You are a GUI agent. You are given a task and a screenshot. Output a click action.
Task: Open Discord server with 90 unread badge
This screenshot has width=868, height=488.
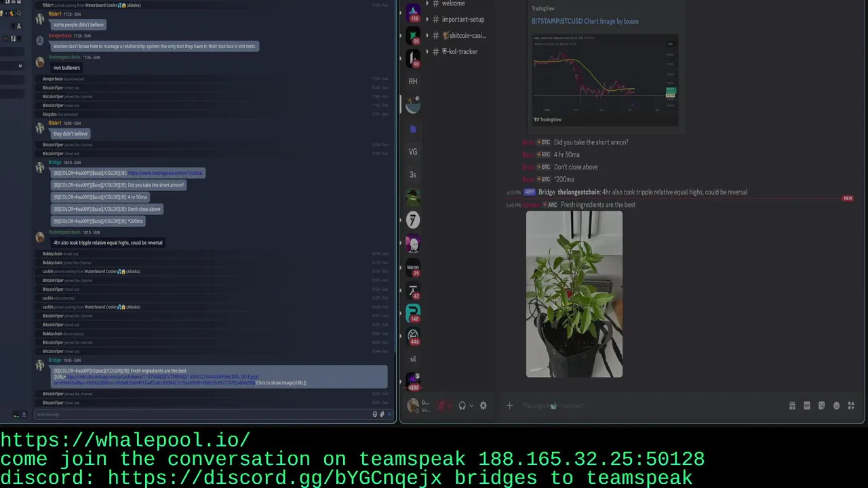(x=413, y=58)
